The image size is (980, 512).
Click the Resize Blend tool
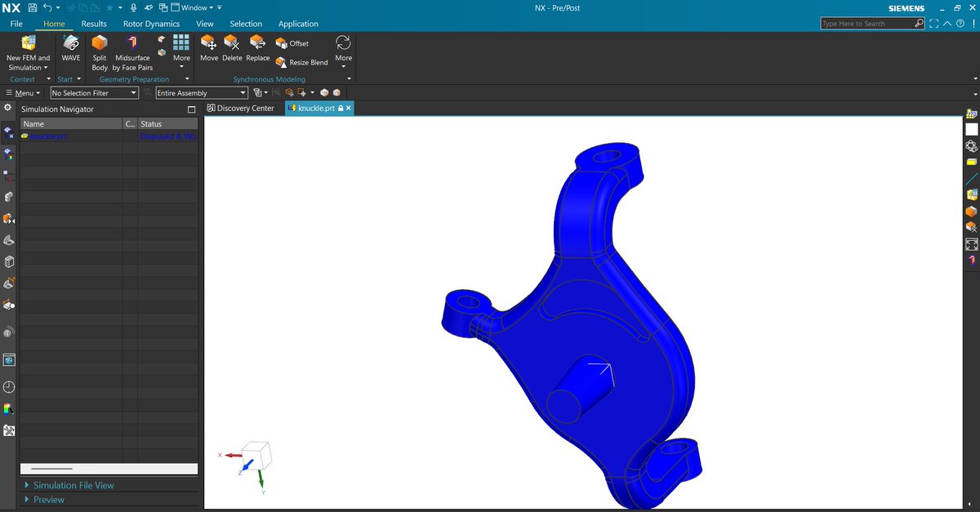[x=302, y=62]
